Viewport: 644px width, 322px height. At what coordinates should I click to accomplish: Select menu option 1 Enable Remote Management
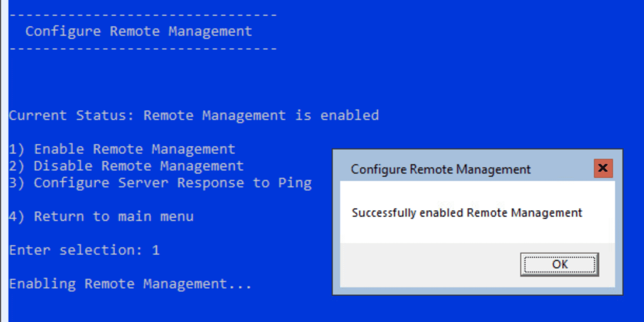click(x=122, y=149)
